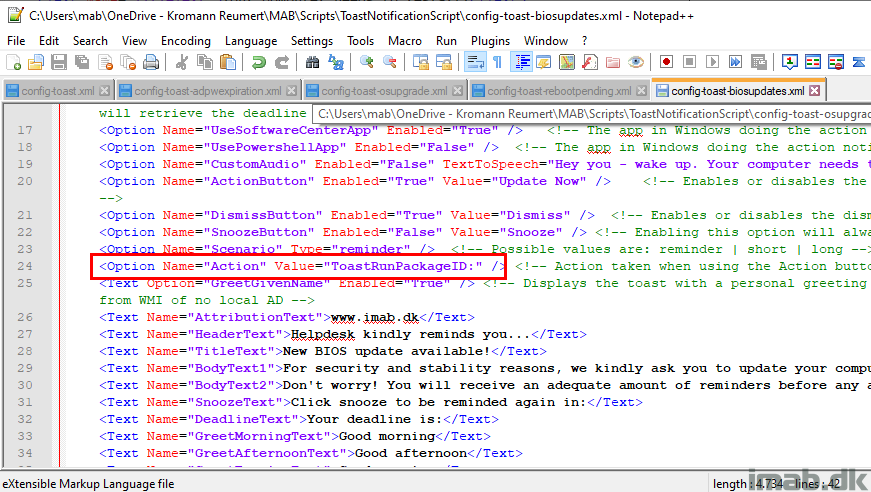Open Document Map toolbar icon
The height and width of the screenshot is (492, 871).
567,62
